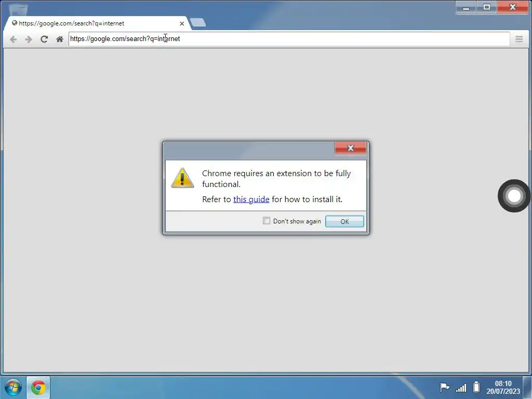Viewport: 532px width, 399px height.
Task: Reload the page with the refresh icon
Action: [x=44, y=39]
